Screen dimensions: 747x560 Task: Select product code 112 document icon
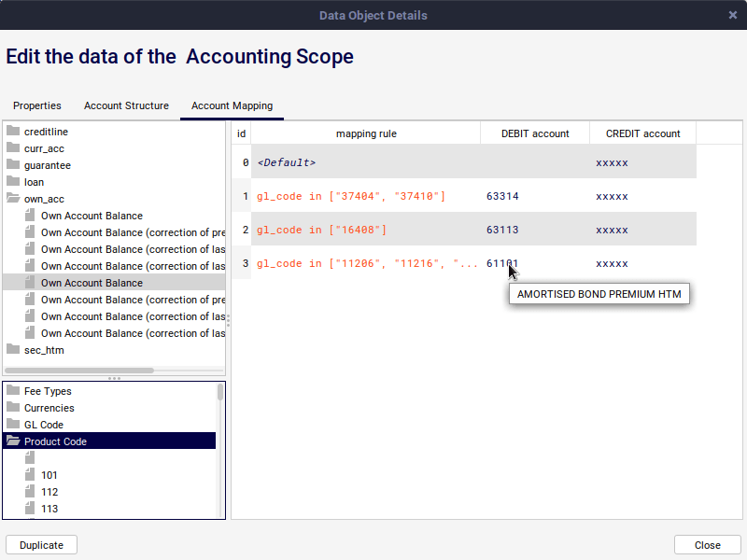30,492
